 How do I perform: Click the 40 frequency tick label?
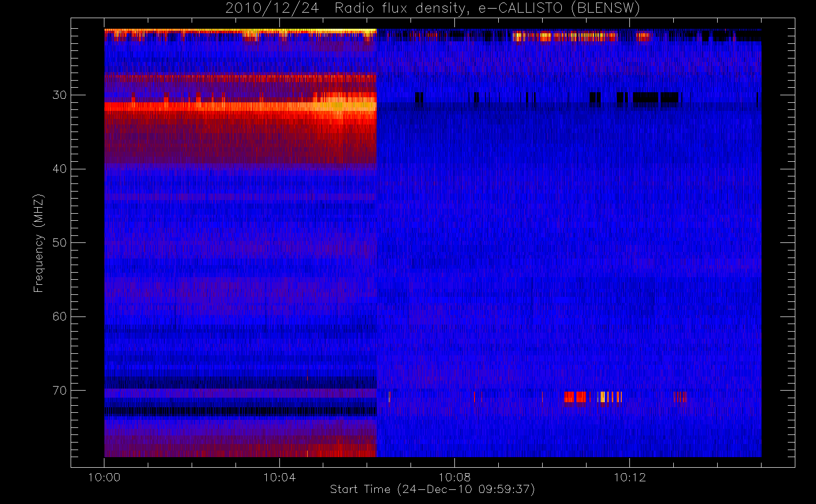pyautogui.click(x=60, y=169)
